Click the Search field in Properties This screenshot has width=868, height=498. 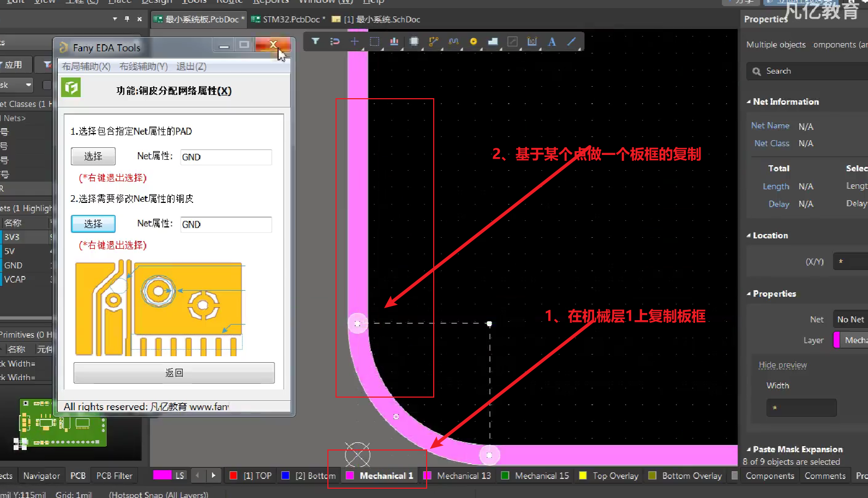coord(807,71)
